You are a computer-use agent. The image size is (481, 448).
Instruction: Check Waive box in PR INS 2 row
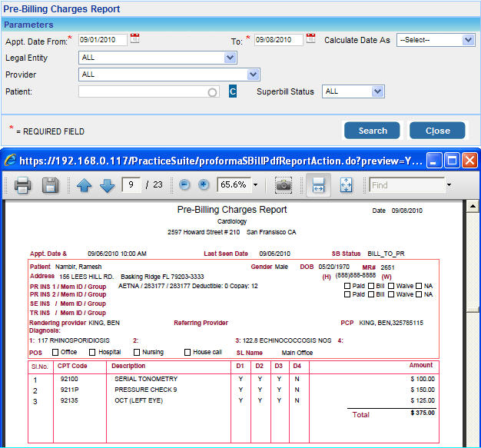(391, 294)
